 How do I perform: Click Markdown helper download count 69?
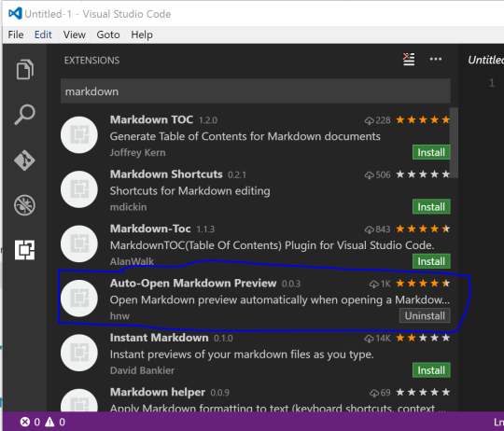[380, 393]
